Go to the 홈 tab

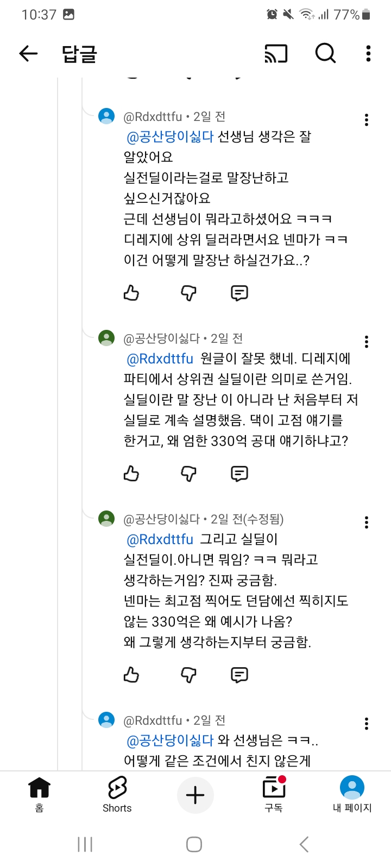(39, 794)
